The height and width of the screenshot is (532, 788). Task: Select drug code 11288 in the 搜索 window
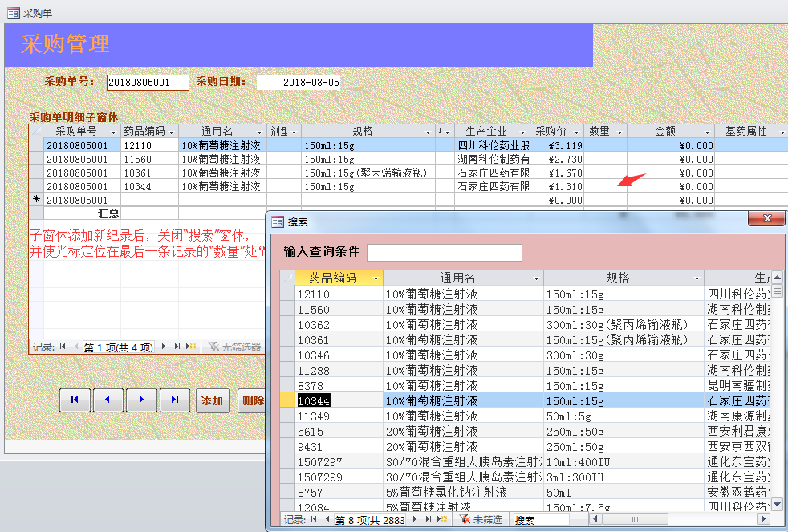click(339, 370)
